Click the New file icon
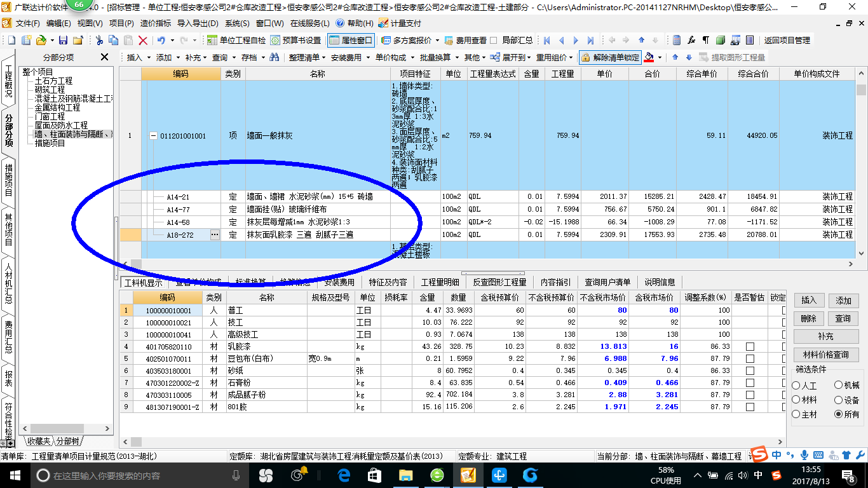Screen dimensions: 868x488 point(12,40)
